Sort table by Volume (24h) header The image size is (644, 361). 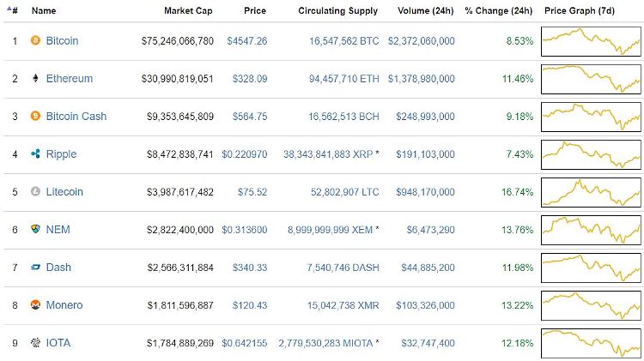pos(426,10)
